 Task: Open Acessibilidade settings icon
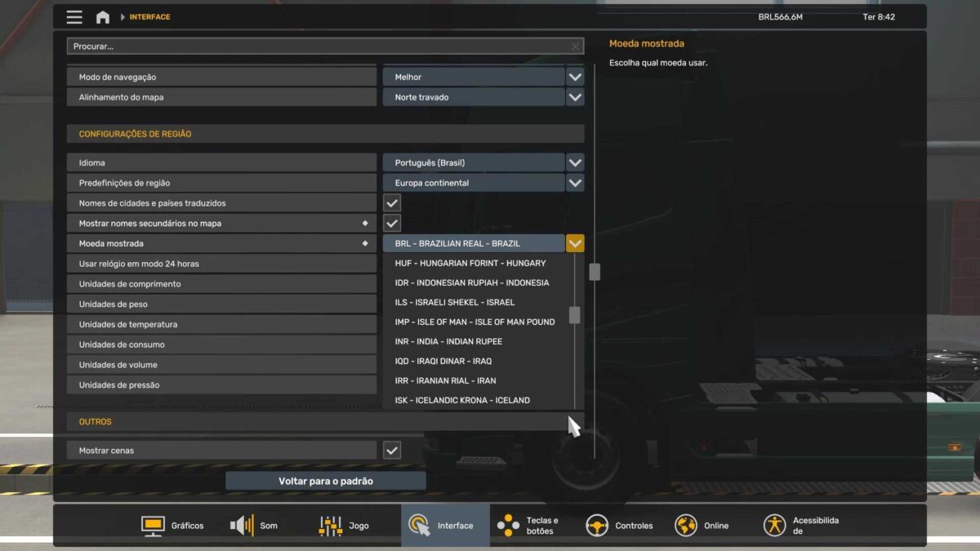(774, 526)
